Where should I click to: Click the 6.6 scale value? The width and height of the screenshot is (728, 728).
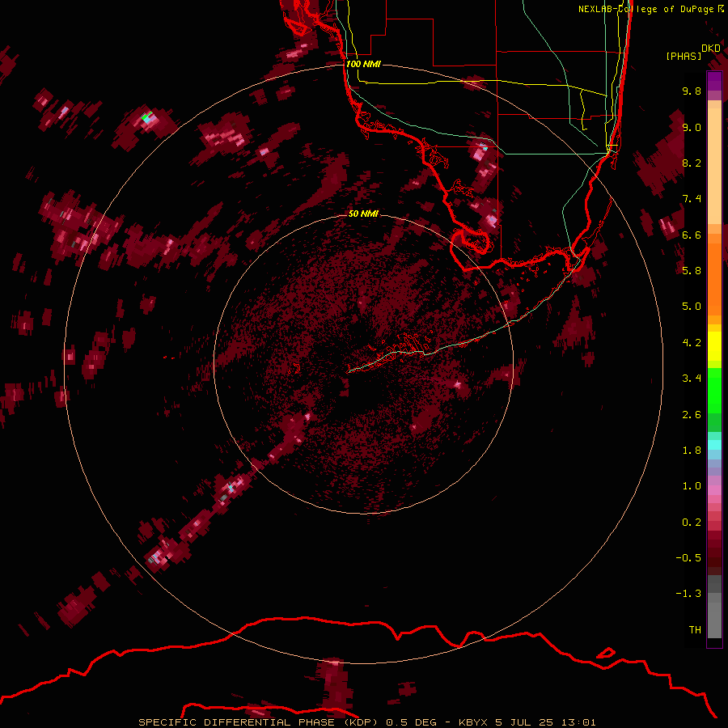tap(692, 235)
